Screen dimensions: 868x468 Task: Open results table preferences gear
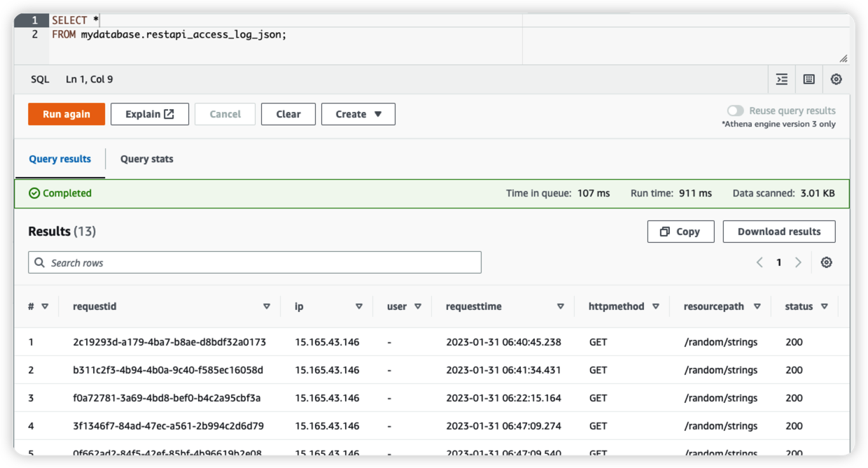coord(827,262)
